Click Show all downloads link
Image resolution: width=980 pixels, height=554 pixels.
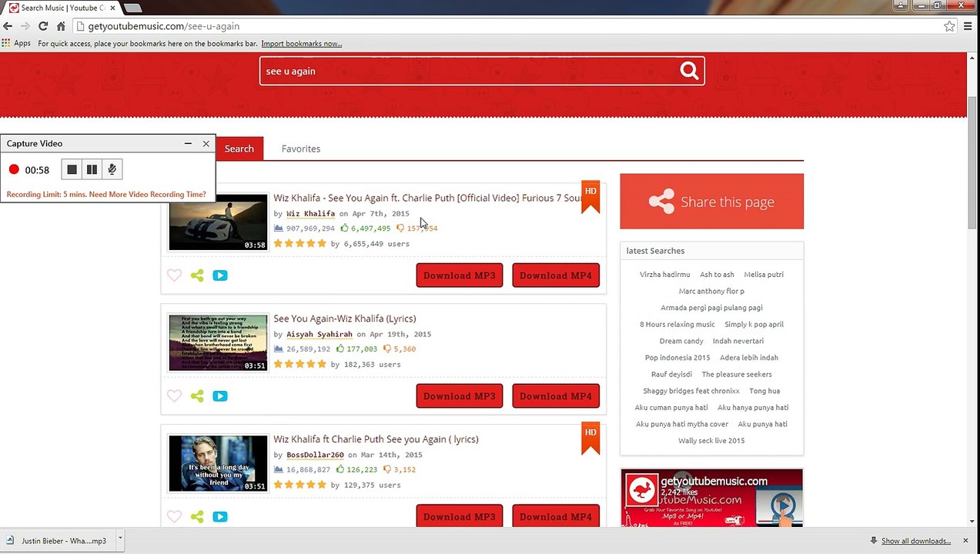[915, 541]
